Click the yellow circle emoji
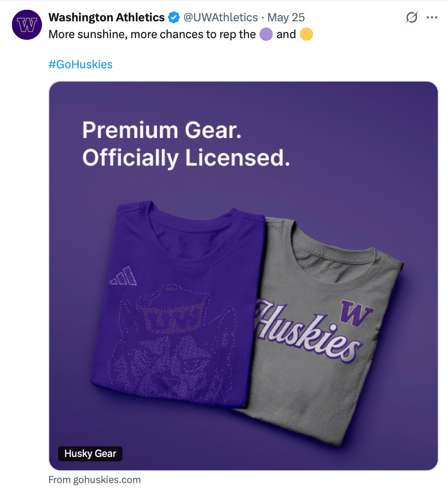The width and height of the screenshot is (448, 488). (x=307, y=34)
